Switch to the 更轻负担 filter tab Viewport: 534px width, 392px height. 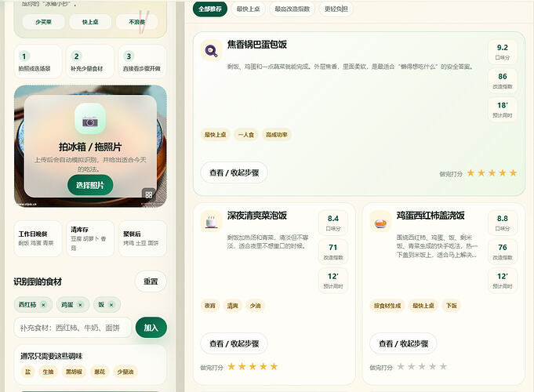(x=336, y=9)
